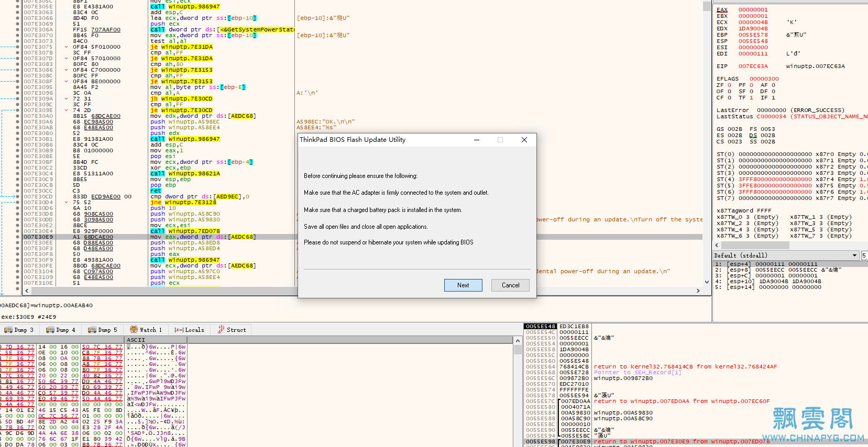
Task: Select the ESP register value 0055E548
Action: point(753,41)
